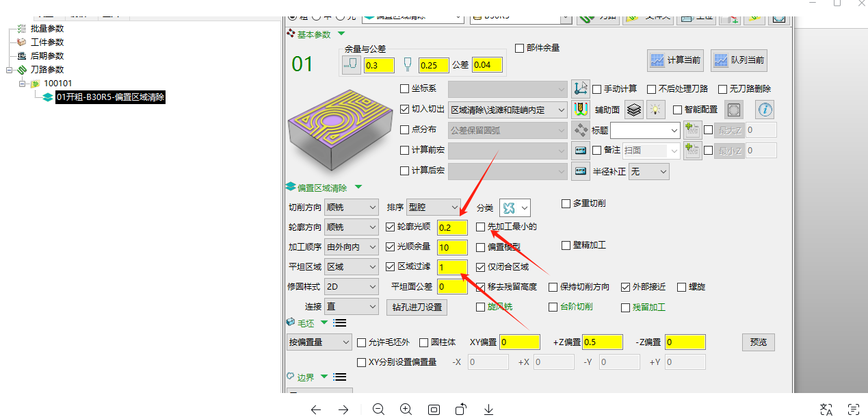Toggle the 轮廓光顺 checkbox
868x417 pixels.
391,227
